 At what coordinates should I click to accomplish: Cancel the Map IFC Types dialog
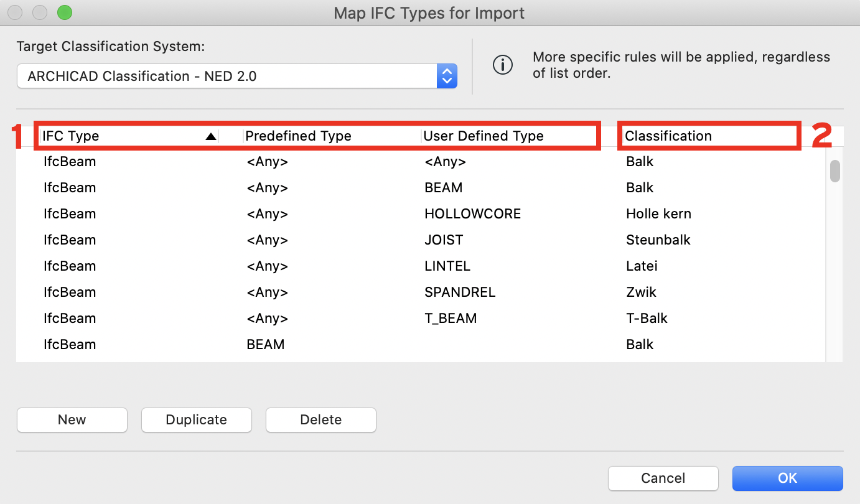[663, 478]
